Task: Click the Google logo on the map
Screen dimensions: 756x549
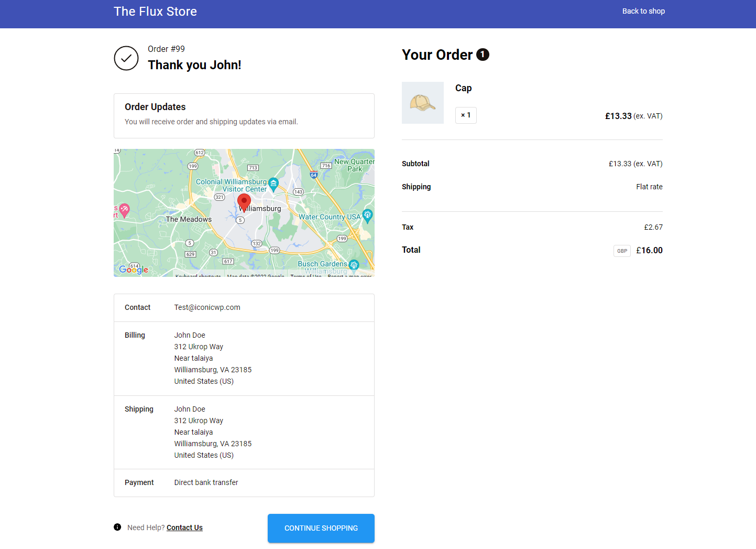Action: click(134, 270)
